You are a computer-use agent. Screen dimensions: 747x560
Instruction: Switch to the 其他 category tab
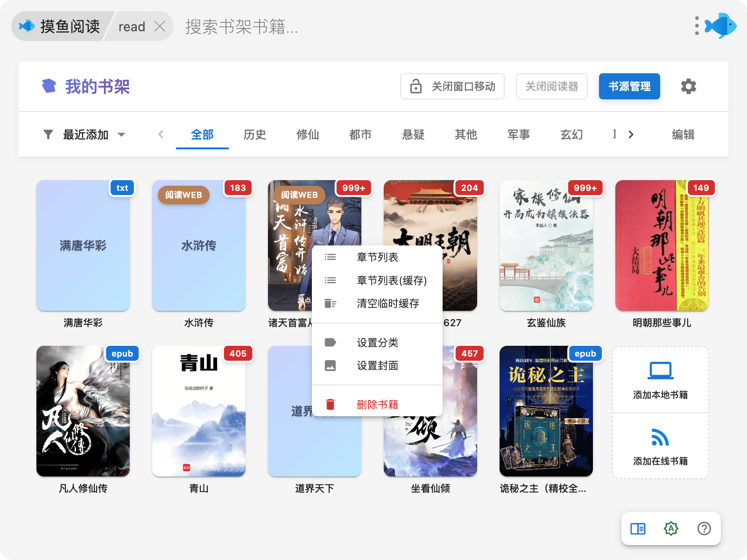(466, 135)
